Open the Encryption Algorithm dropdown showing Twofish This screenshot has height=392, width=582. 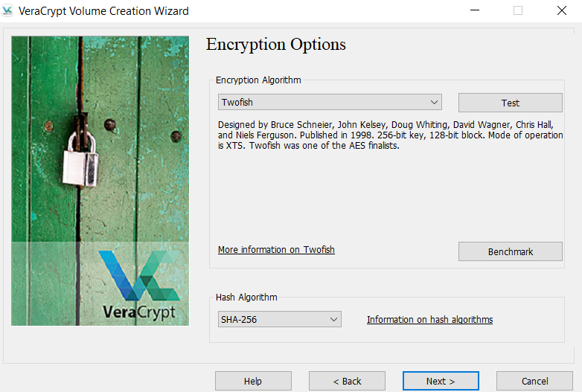coord(330,102)
